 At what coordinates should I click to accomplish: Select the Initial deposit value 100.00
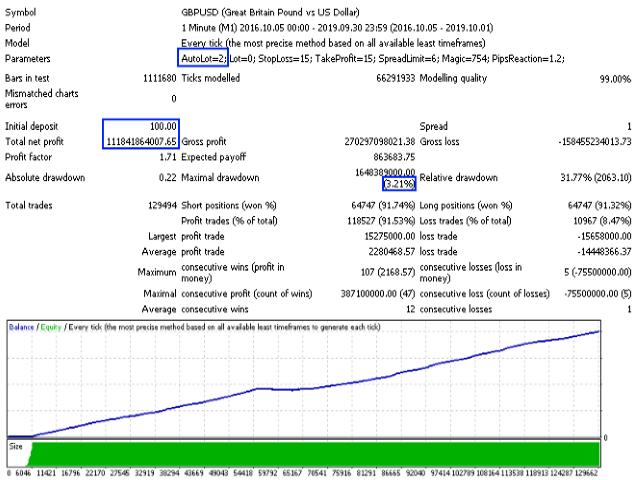(x=163, y=127)
